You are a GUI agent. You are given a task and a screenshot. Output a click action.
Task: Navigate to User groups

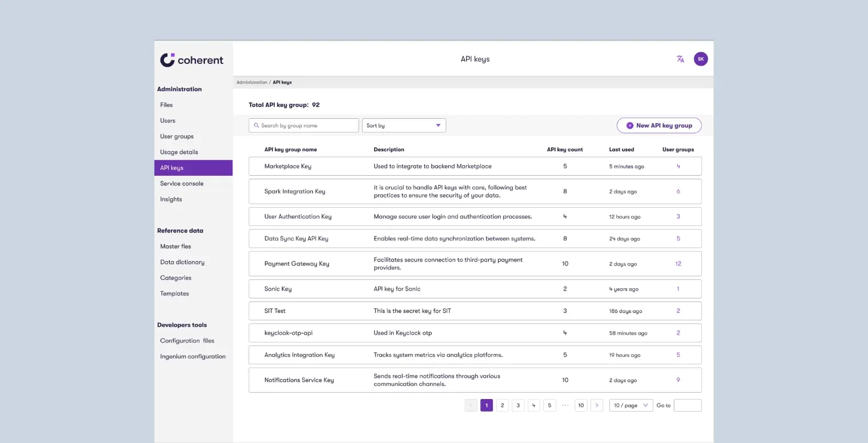click(177, 136)
